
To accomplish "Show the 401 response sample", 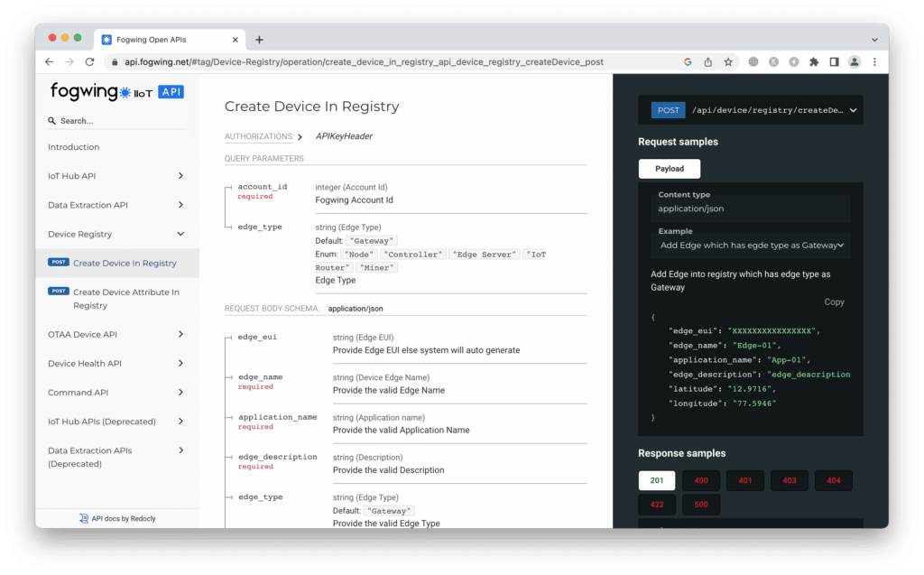I will (744, 480).
